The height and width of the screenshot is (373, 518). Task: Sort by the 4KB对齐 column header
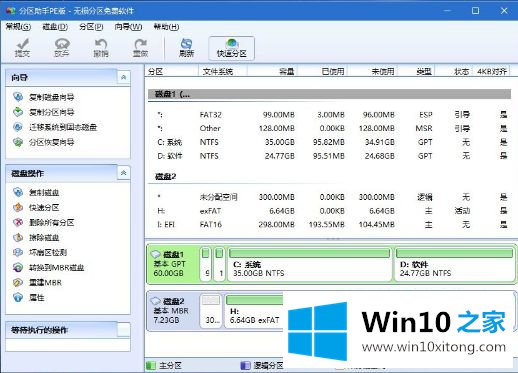491,71
